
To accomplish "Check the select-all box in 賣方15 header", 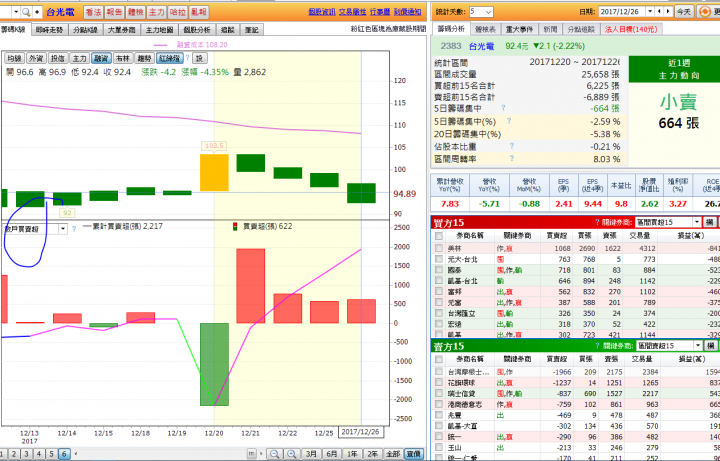I will [439, 359].
